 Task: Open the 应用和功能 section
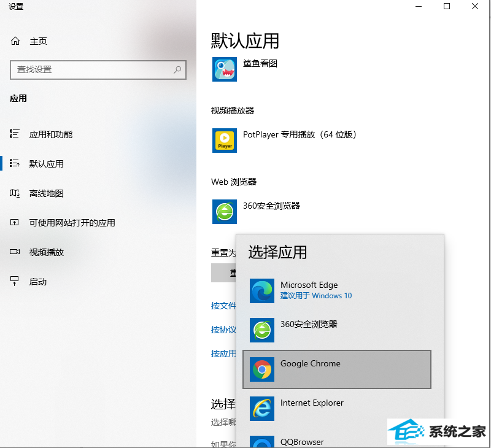pos(51,134)
